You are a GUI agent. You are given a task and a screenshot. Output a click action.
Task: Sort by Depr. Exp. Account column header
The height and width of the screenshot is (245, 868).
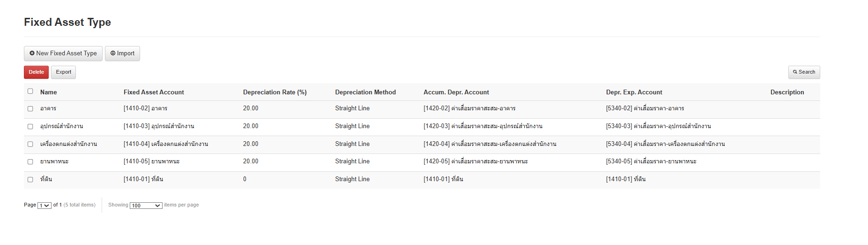(x=634, y=92)
